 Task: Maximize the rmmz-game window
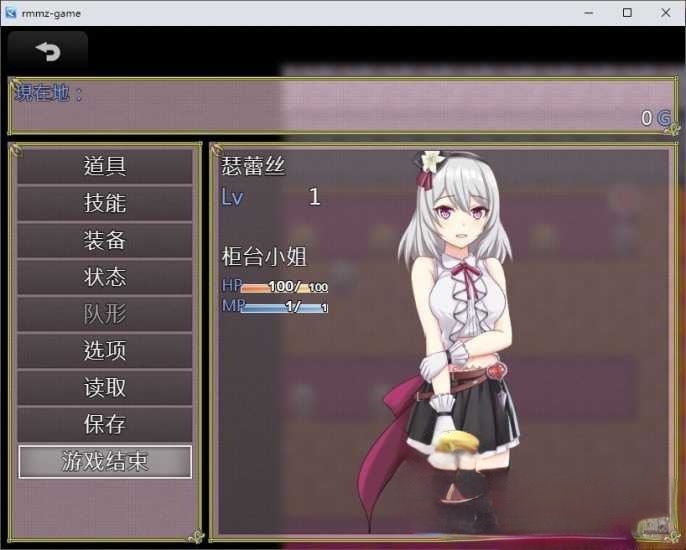627,13
